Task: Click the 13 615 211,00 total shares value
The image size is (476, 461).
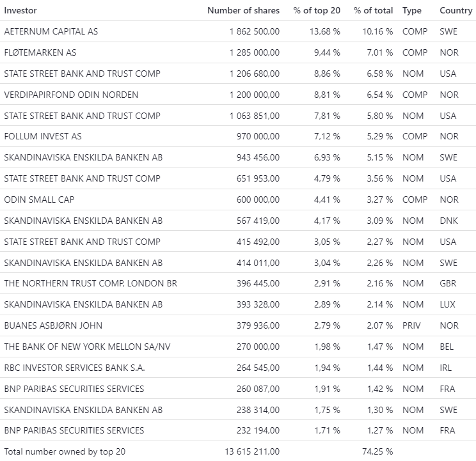Action: (x=252, y=451)
